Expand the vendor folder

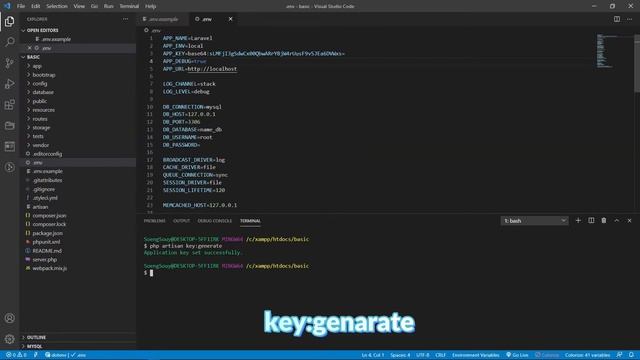click(40, 145)
